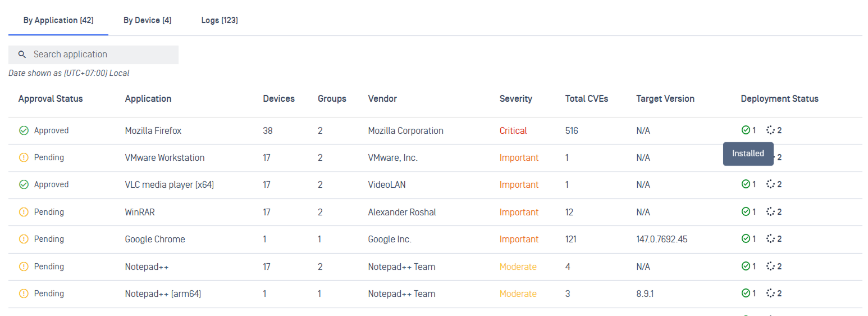Click VLC media player Approved check icon
This screenshot has width=868, height=316.
coord(24,184)
